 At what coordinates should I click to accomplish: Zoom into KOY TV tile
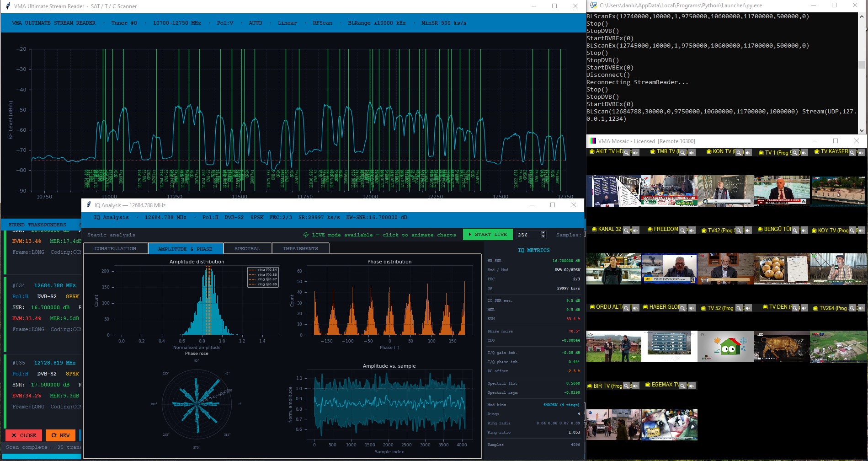852,230
